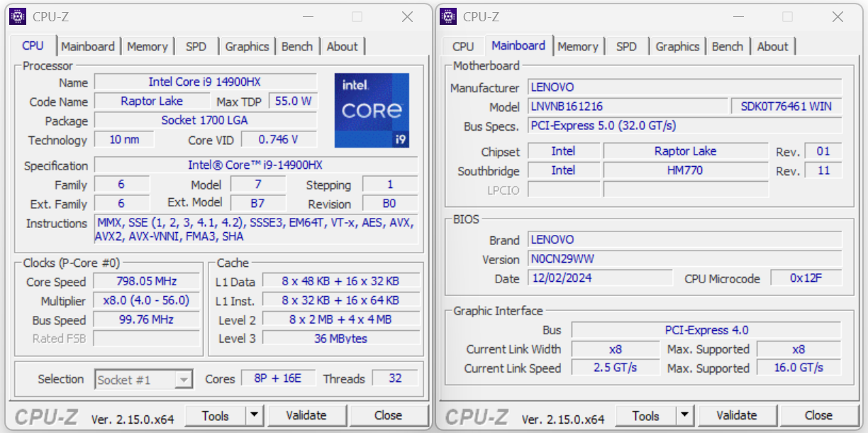
Task: Switch to the CPU tab in the right window
Action: coord(462,46)
